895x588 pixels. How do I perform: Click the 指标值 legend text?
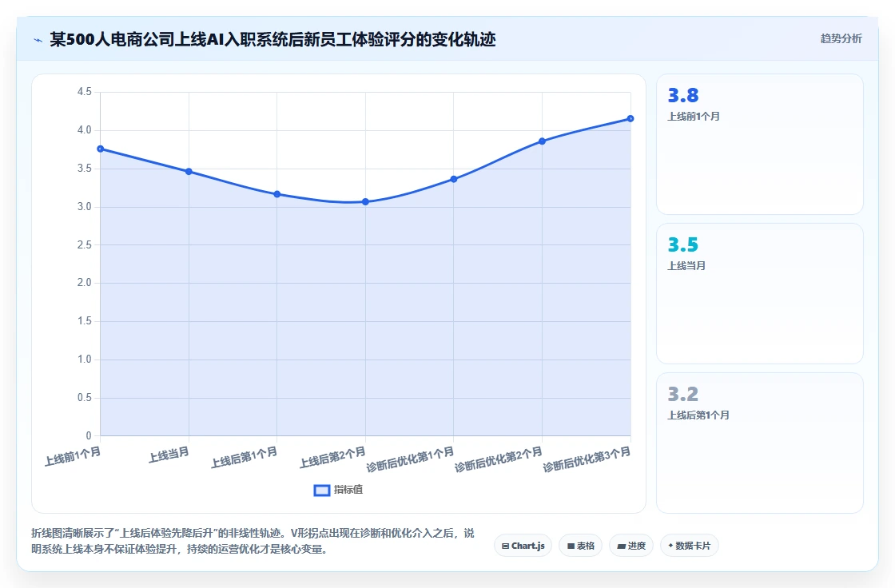pos(348,490)
